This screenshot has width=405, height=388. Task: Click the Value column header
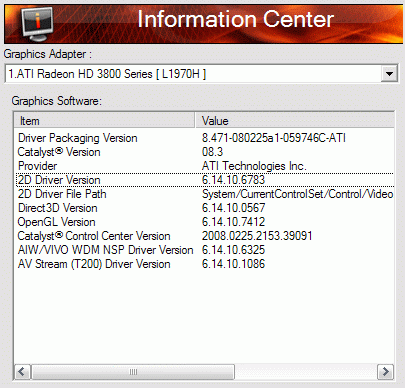[295, 121]
